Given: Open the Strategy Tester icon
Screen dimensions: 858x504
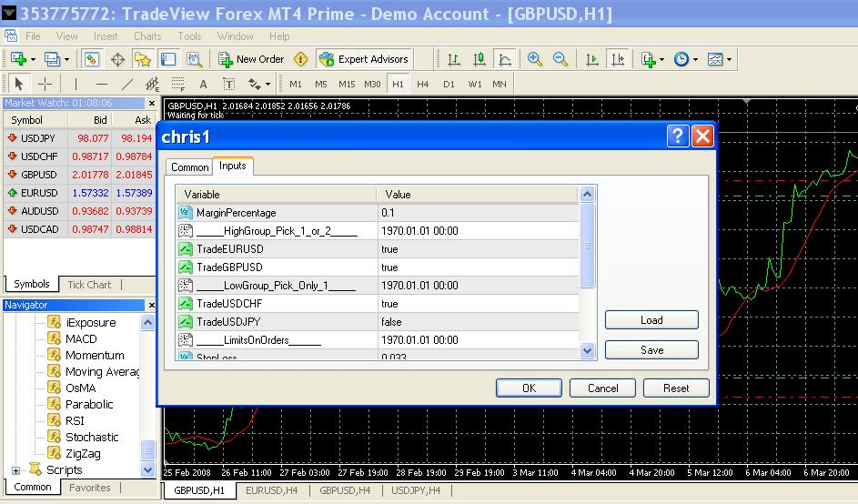Looking at the screenshot, I should (194, 59).
